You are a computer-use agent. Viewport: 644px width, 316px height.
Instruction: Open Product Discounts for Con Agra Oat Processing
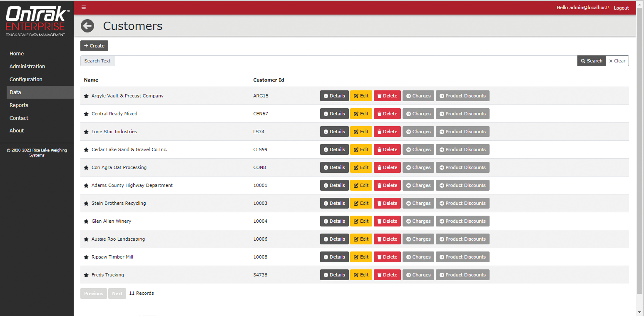tap(462, 167)
